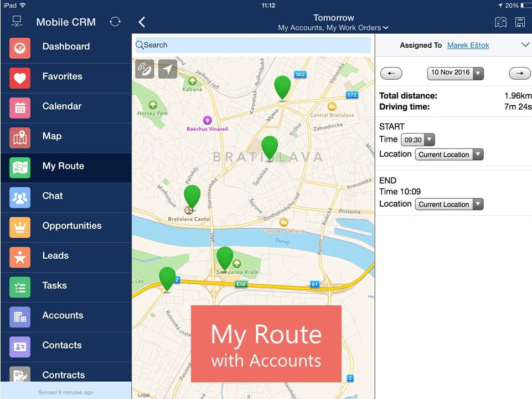Image resolution: width=532 pixels, height=399 pixels.
Task: Toggle the satellite tracking button on map
Action: click(145, 69)
